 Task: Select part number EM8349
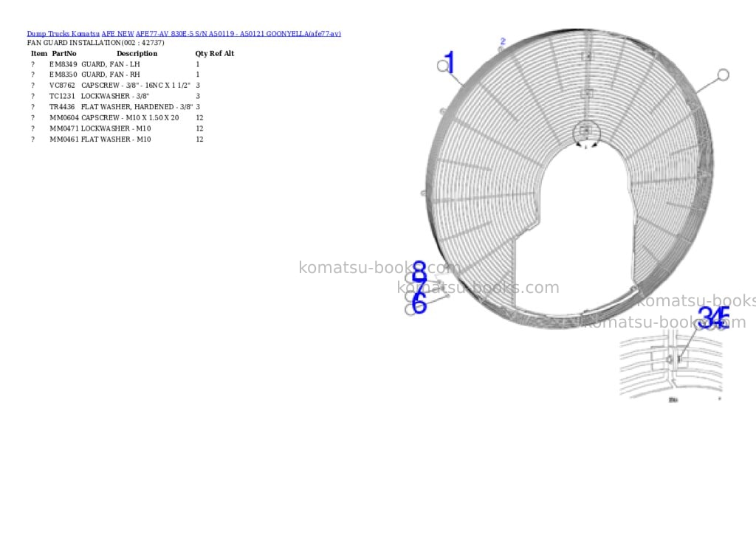(63, 64)
